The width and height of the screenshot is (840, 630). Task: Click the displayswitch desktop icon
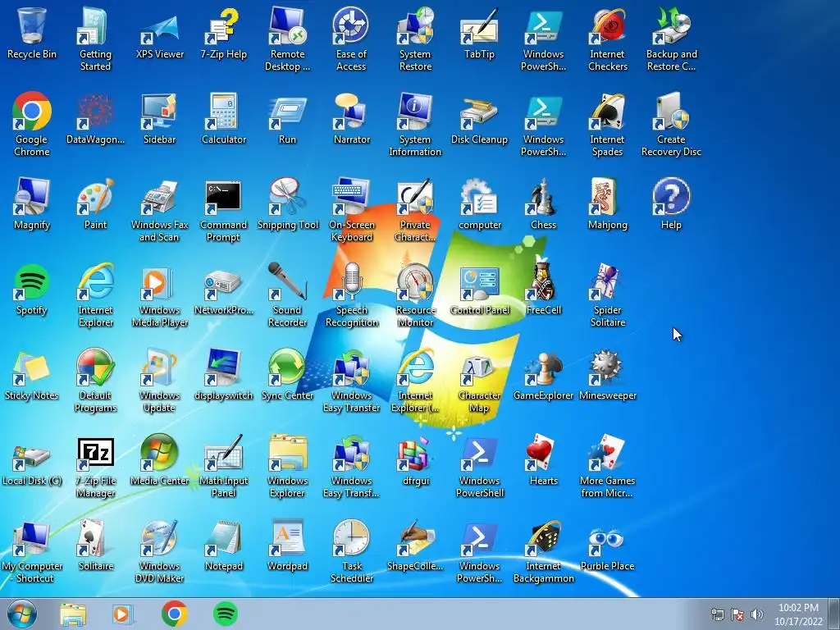[x=224, y=374]
